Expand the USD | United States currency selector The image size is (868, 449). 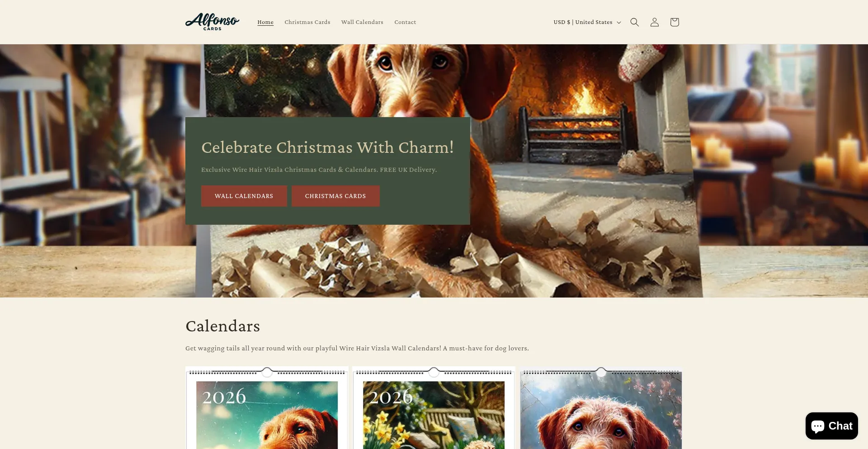(x=587, y=22)
